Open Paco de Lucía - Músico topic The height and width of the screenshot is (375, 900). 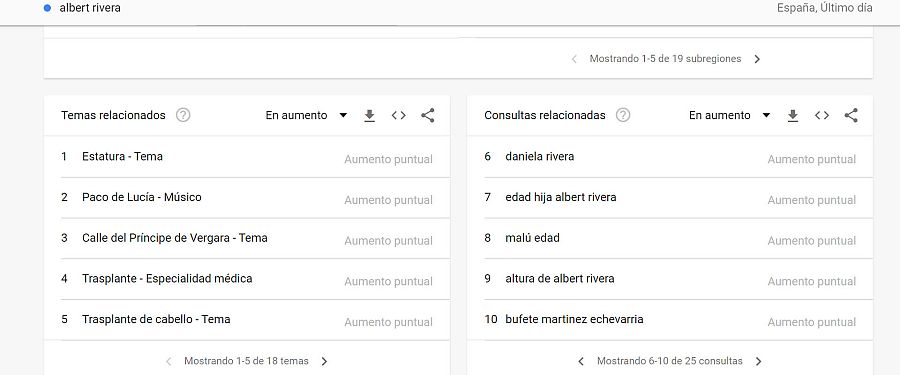point(142,197)
